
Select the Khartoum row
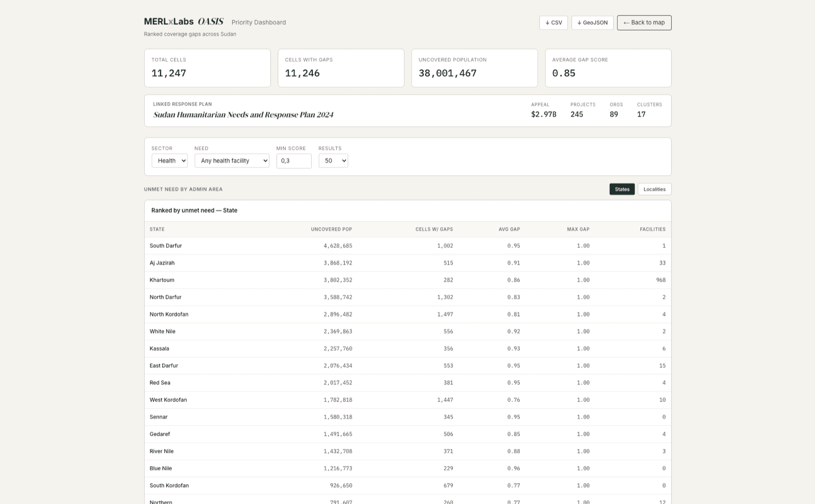point(407,280)
